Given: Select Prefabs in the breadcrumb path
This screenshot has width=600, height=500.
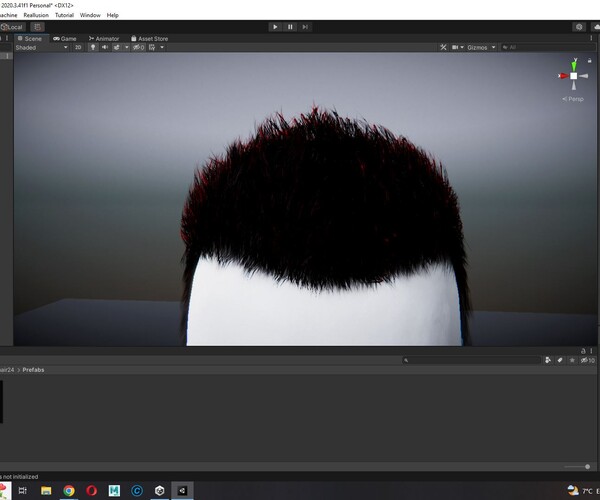Looking at the screenshot, I should 33,370.
